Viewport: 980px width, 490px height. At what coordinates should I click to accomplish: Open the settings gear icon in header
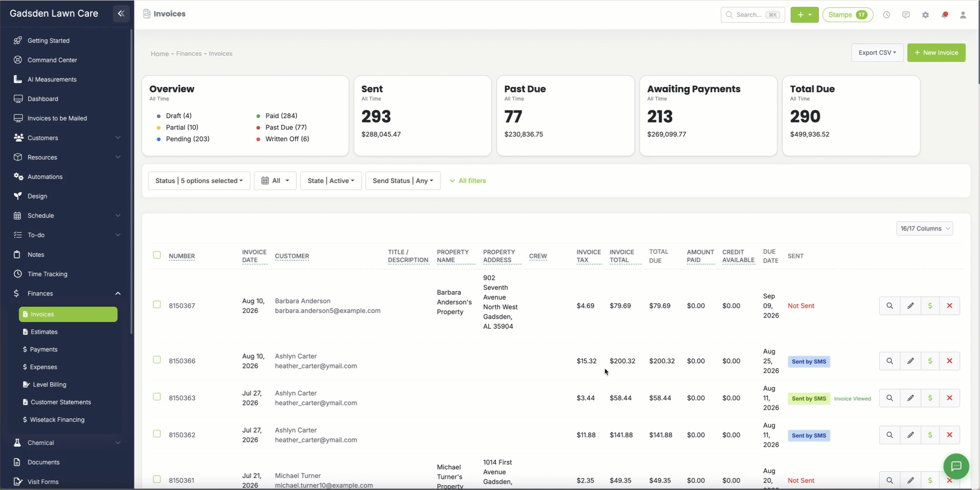point(925,15)
